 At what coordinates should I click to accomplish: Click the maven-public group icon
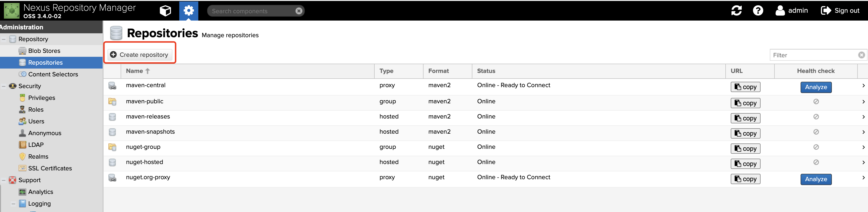[x=112, y=102]
